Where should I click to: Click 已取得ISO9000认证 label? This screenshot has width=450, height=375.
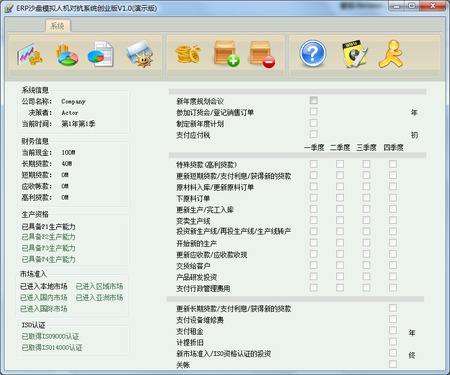tap(50, 336)
